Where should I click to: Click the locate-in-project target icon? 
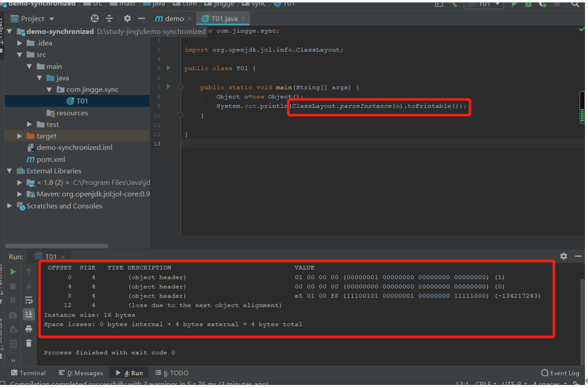tap(95, 18)
